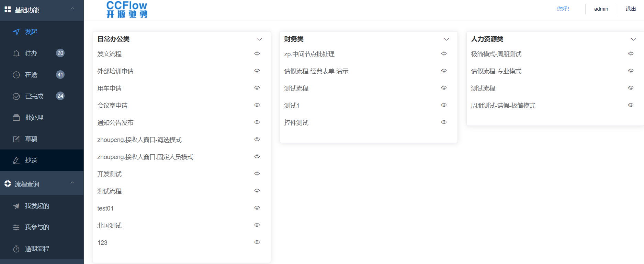Click the stopwatch icon for 逾期流程
Image resolution: width=644 pixels, height=264 pixels.
(16, 249)
